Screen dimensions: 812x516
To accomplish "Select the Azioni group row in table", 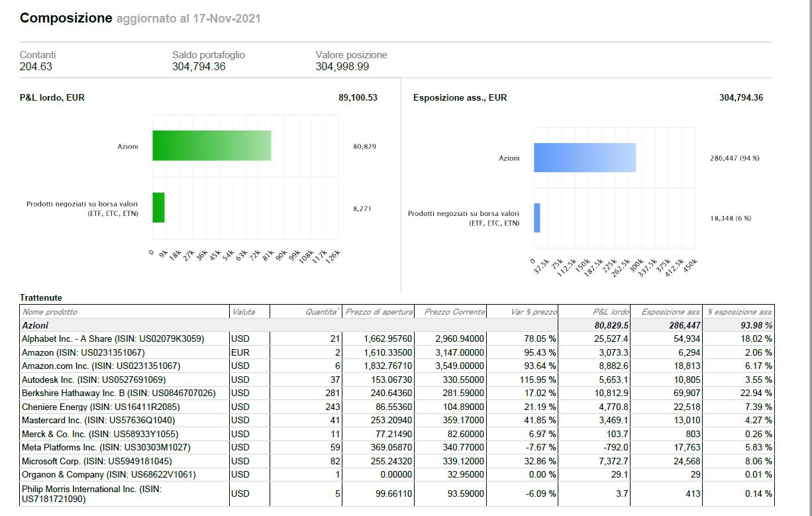I will (x=35, y=325).
